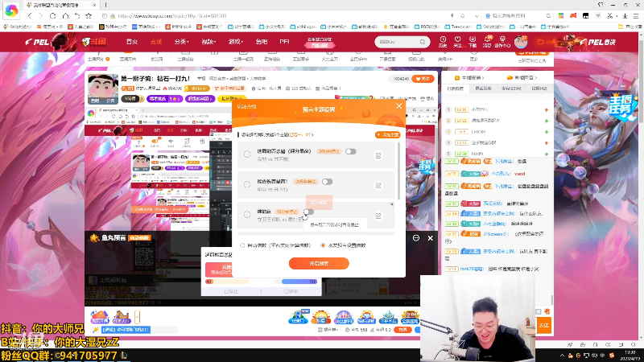644x362 pixels.
Task: Edit the third prediction topic
Action: (x=378, y=216)
